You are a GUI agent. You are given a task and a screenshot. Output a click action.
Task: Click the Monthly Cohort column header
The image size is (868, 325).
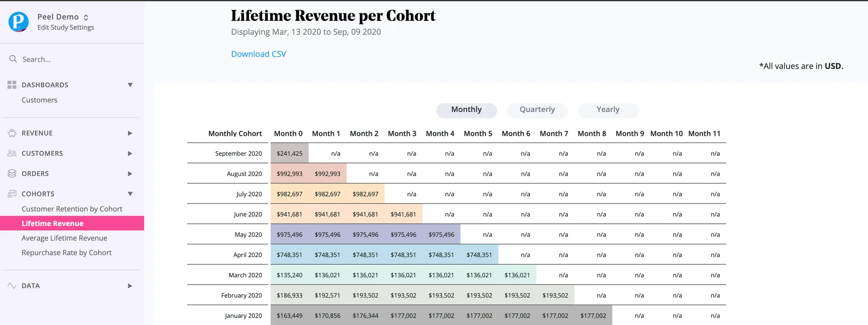coord(235,134)
